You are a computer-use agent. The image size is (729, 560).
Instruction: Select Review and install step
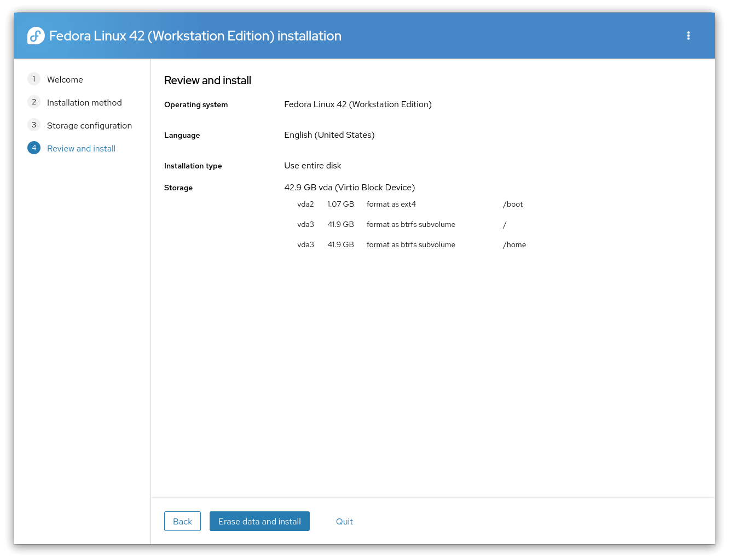81,148
